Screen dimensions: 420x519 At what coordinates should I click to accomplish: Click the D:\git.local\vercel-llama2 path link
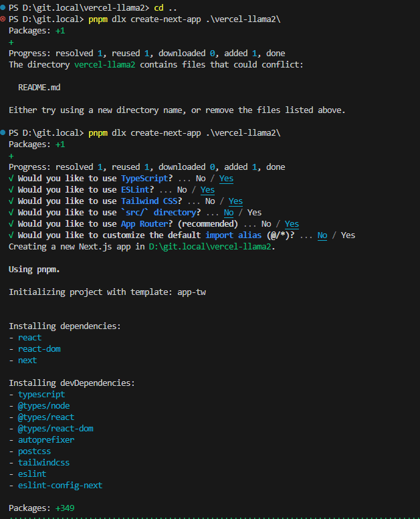pyautogui.click(x=210, y=247)
